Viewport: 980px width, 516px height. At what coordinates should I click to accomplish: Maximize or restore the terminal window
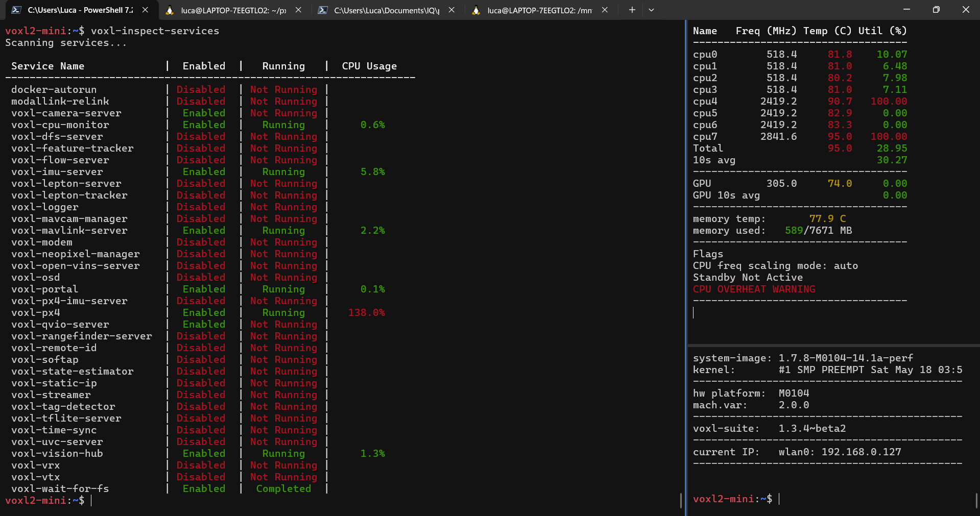click(936, 10)
